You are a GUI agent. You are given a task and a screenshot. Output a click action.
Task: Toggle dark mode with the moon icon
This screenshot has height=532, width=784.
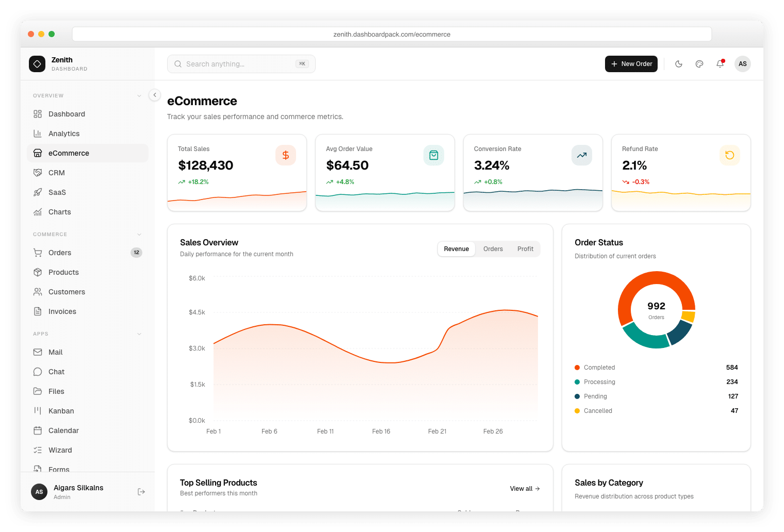tap(679, 64)
